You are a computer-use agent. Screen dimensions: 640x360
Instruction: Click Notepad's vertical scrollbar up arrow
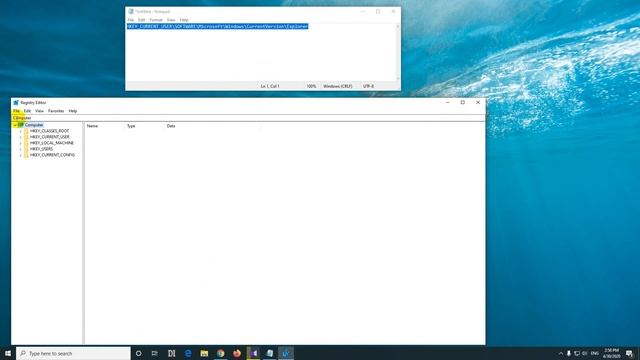[x=398, y=26]
